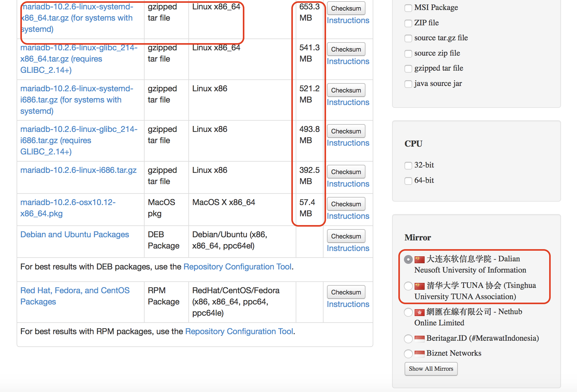Open Checksum for Debian and Ubuntu Packages
The image size is (577, 392).
(x=346, y=236)
